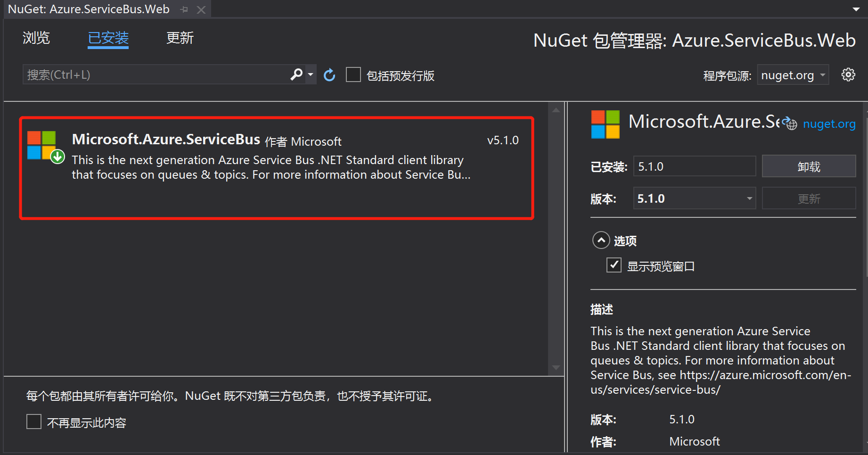The height and width of the screenshot is (455, 868).
Task: Pin the NuGet tab
Action: coord(184,9)
